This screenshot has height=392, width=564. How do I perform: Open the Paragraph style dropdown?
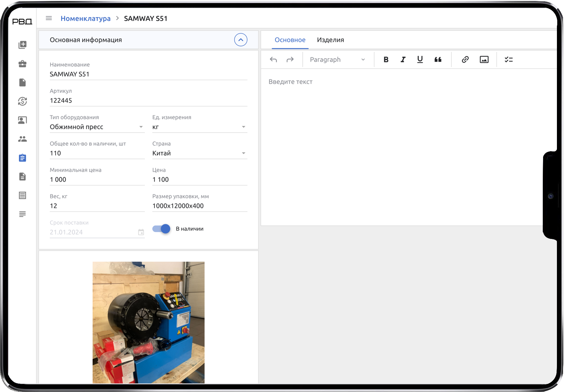click(337, 59)
